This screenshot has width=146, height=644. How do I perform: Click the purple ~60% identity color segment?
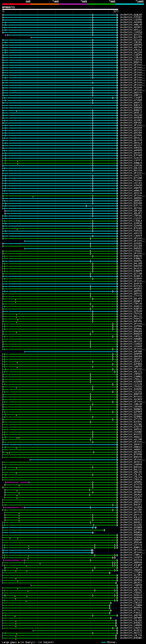pos(73,4)
